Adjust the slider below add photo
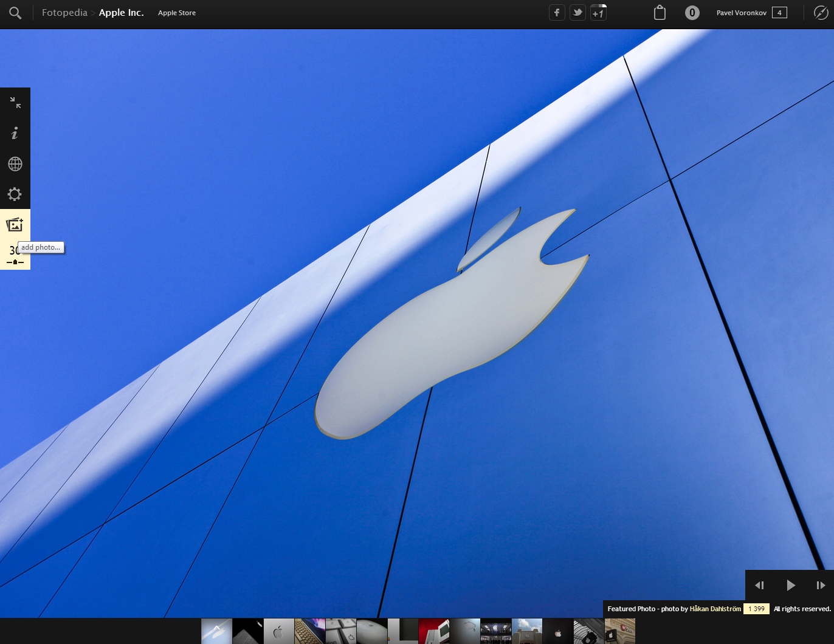The image size is (834, 644). pos(15,262)
